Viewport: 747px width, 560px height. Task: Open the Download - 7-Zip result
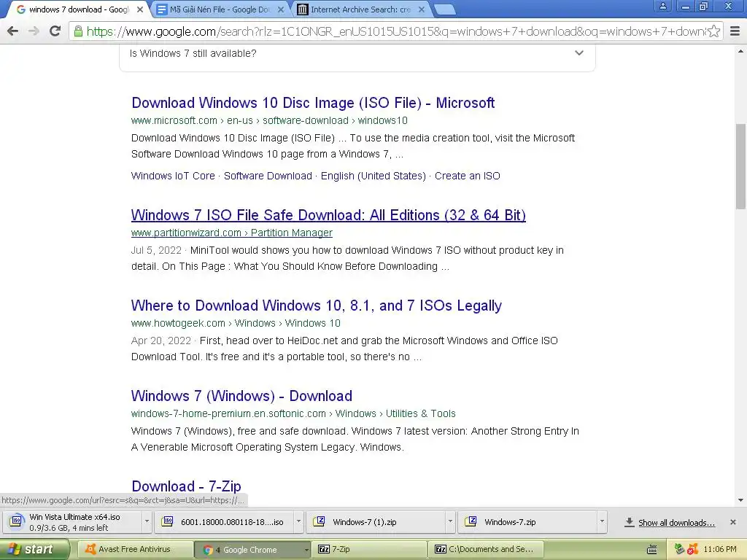pos(186,486)
